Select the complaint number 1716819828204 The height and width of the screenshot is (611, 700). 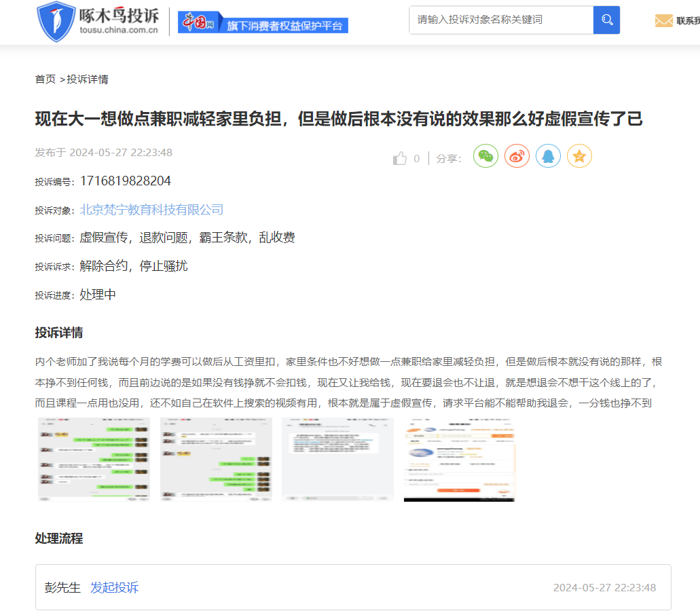tap(126, 181)
